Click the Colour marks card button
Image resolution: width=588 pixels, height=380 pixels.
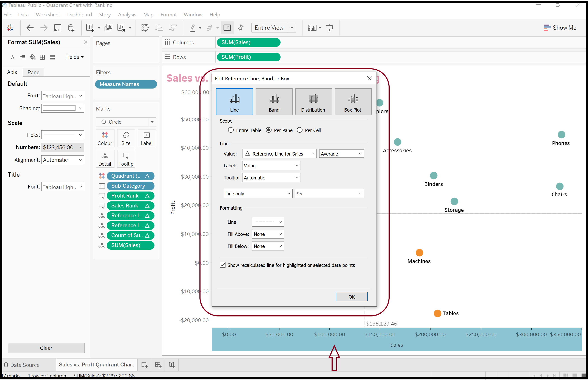coord(105,139)
